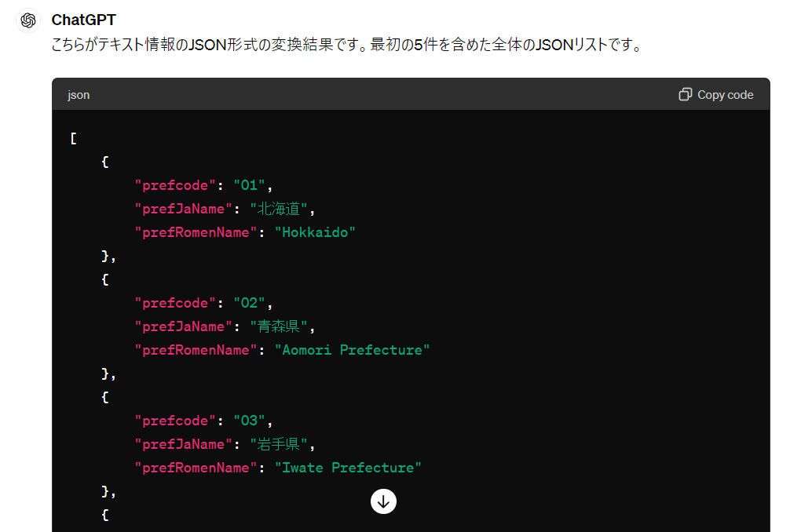The height and width of the screenshot is (532, 801).
Task: Click the ChatGPT name heading
Action: click(82, 20)
